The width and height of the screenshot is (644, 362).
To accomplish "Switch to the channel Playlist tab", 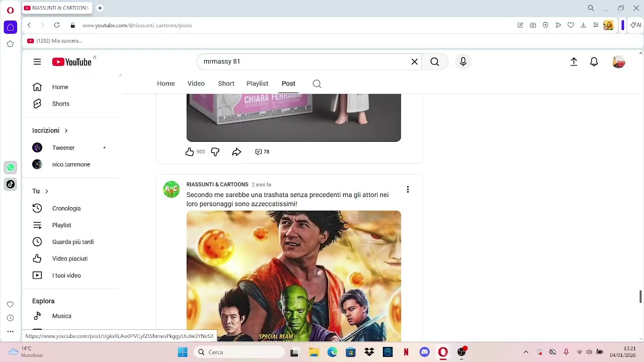I will 258,83.
